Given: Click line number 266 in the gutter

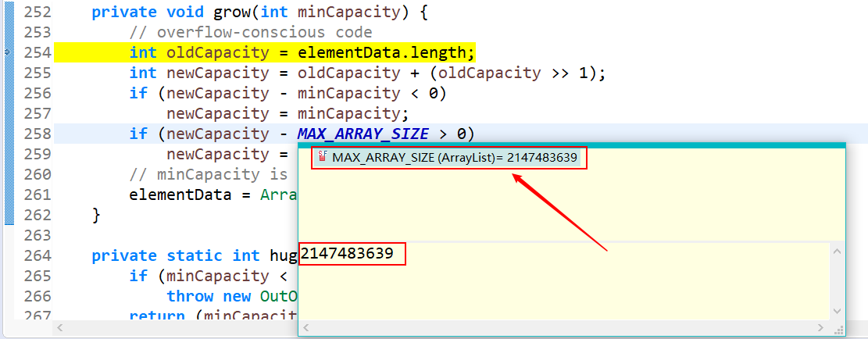Looking at the screenshot, I should (x=38, y=296).
